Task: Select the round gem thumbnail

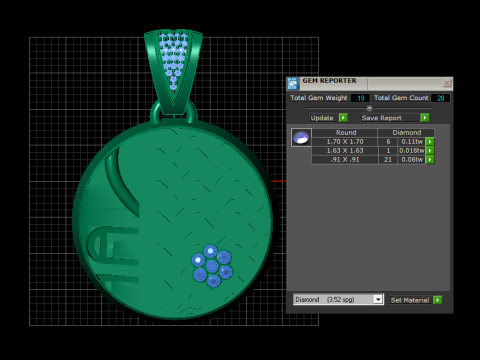Action: click(x=301, y=137)
